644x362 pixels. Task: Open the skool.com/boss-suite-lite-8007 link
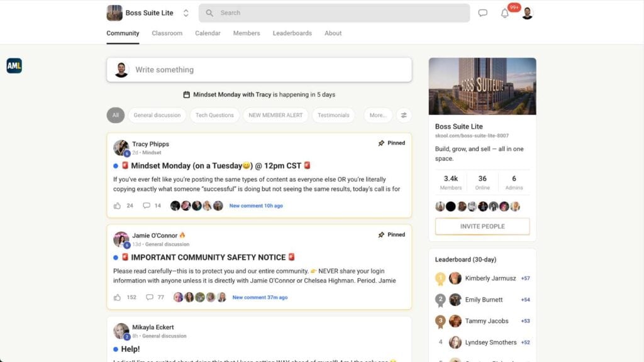tap(472, 136)
